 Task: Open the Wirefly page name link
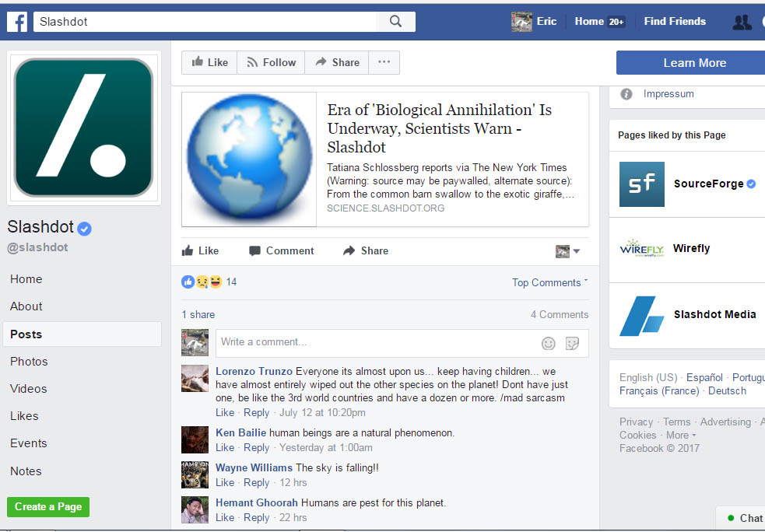click(x=691, y=249)
